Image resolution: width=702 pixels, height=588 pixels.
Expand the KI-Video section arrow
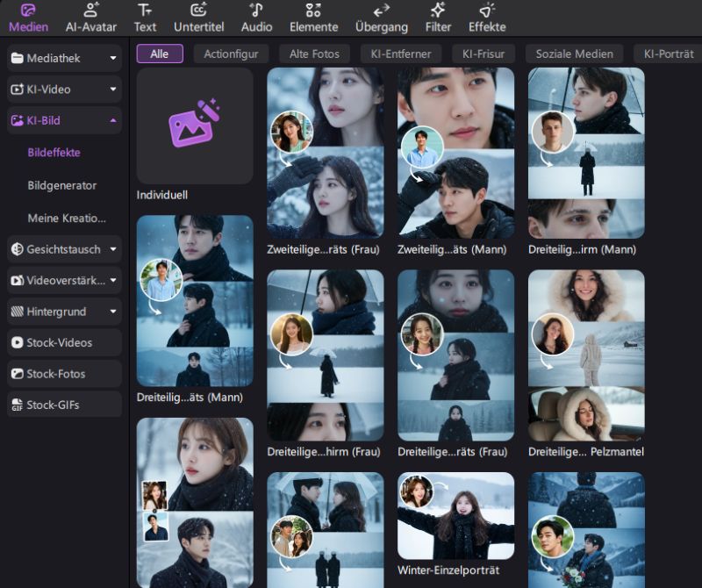tap(113, 90)
